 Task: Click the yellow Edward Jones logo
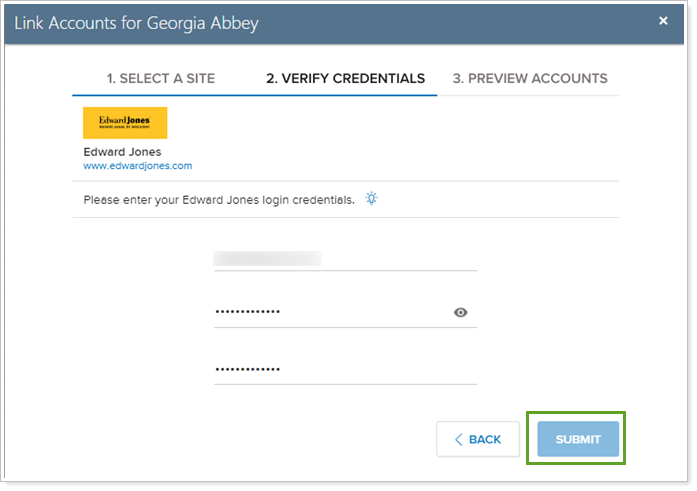(125, 123)
